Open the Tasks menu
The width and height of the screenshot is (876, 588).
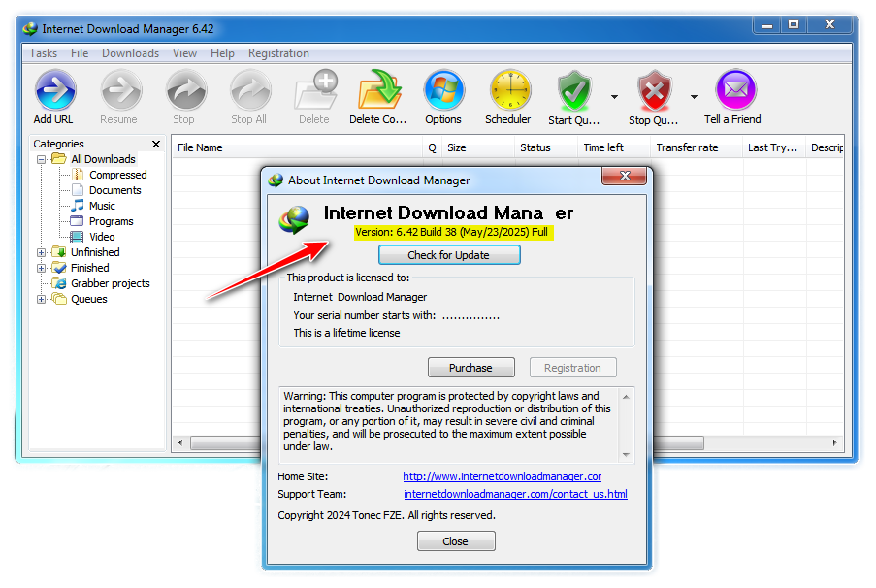(43, 53)
